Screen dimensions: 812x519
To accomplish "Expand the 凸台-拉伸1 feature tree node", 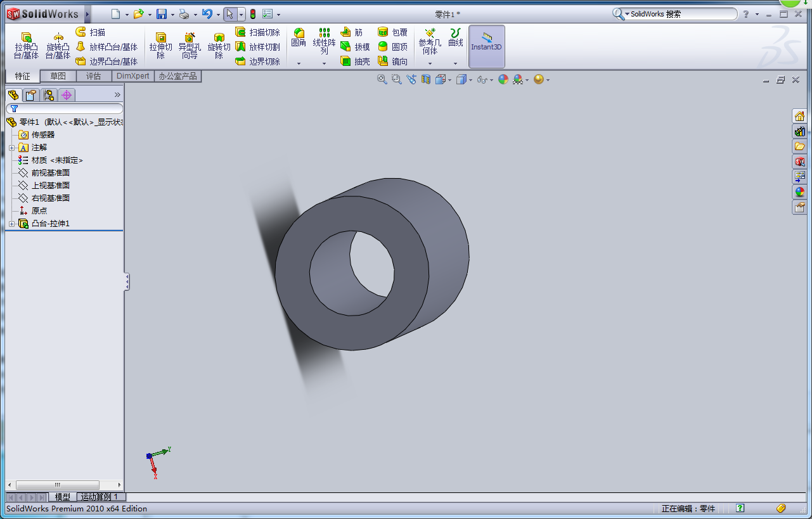I will click(11, 224).
